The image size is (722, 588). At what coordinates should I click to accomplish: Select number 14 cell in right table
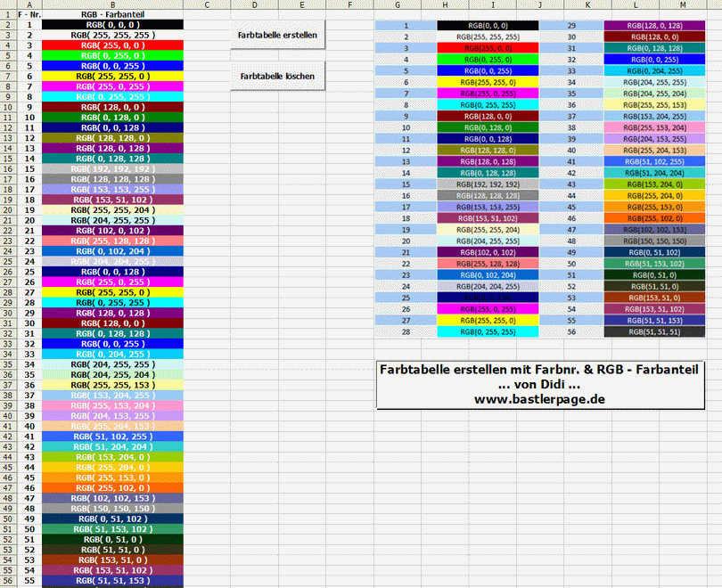(406, 173)
